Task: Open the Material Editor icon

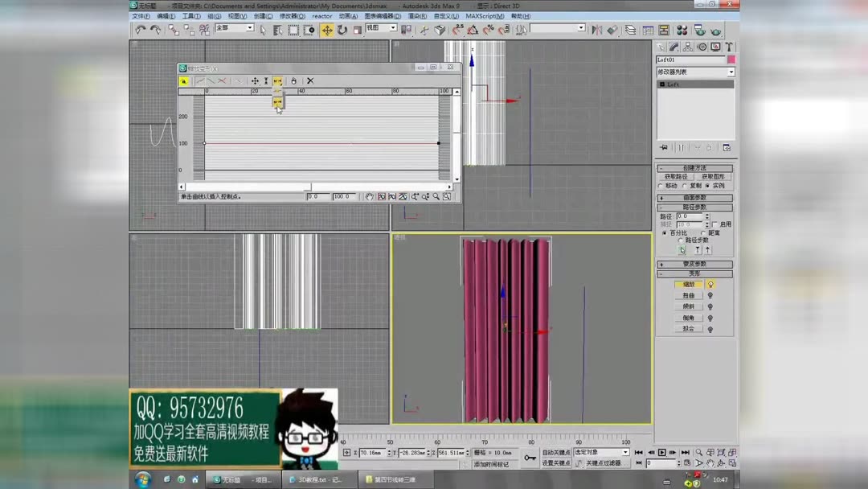Action: click(682, 30)
